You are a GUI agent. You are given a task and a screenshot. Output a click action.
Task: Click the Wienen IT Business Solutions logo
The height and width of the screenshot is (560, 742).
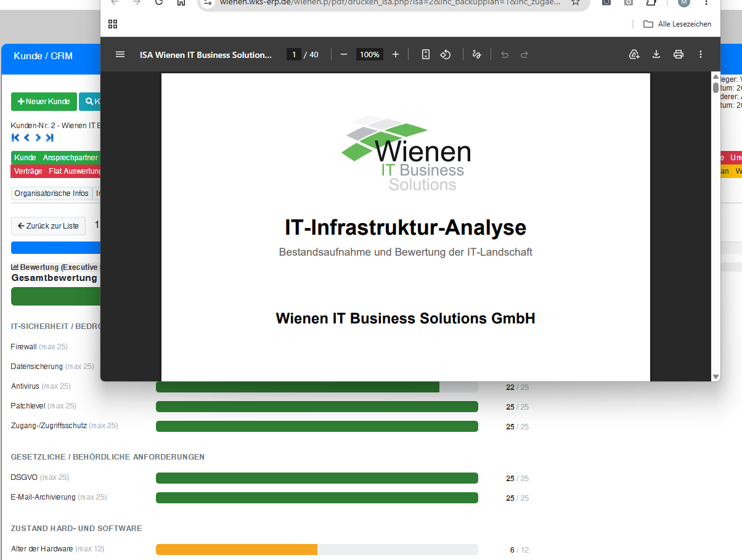pos(406,153)
